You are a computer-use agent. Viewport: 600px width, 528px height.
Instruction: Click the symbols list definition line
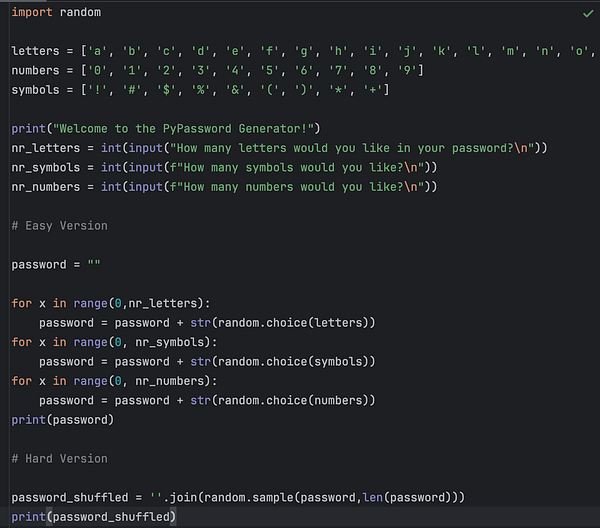pos(200,90)
